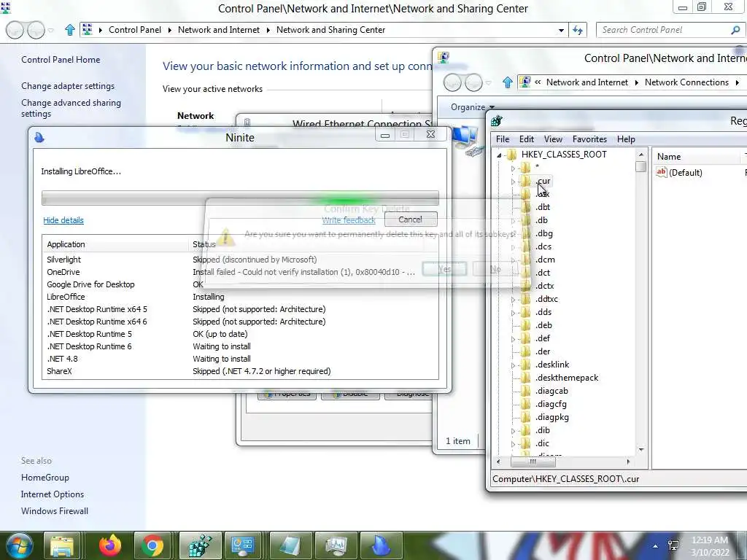747x560 pixels.
Task: Click the Control Panel breadcrumb
Action: click(135, 30)
